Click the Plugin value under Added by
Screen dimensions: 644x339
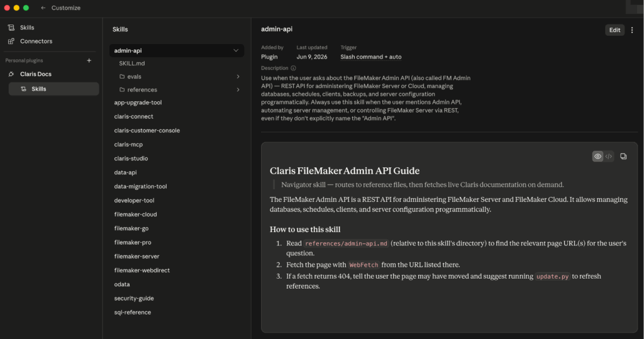[269, 57]
